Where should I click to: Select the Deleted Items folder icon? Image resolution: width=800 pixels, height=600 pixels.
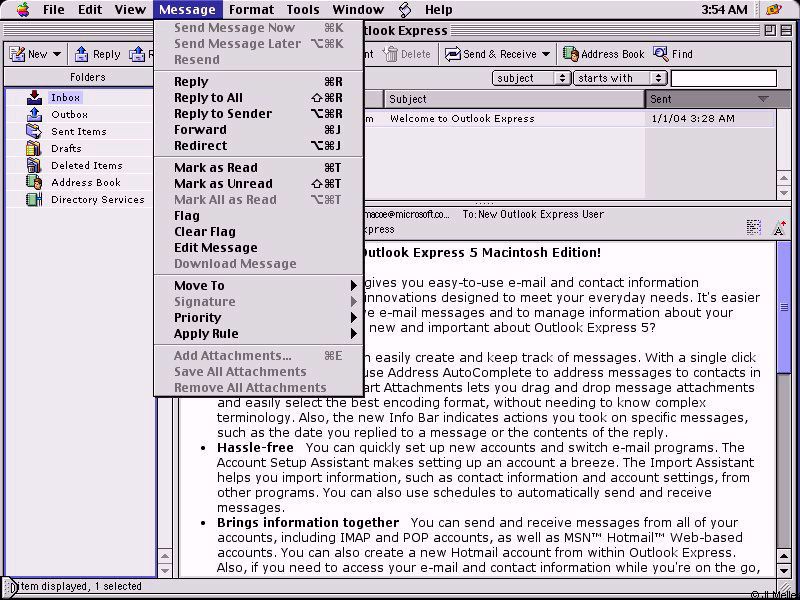(x=34, y=165)
